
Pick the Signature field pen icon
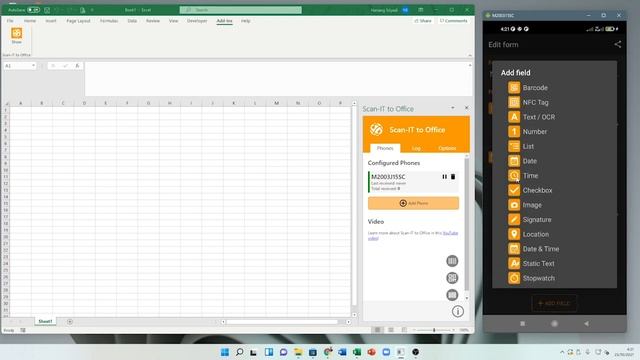pos(514,220)
